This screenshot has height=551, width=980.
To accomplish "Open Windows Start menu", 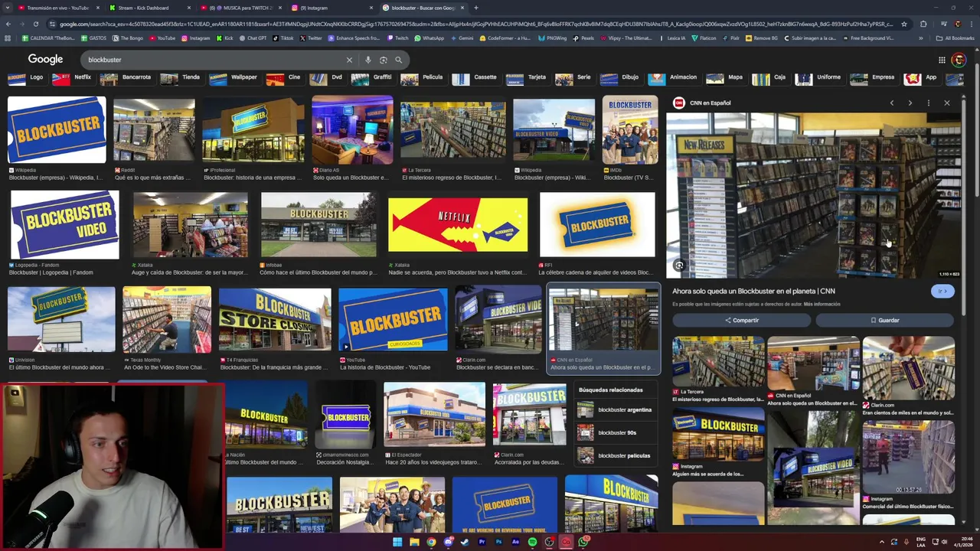I will tap(397, 542).
